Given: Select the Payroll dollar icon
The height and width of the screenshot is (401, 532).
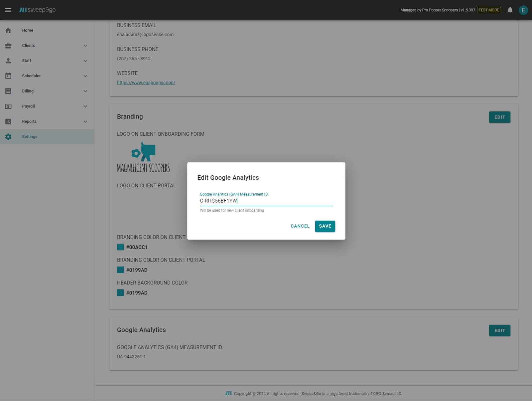Looking at the screenshot, I should point(8,106).
